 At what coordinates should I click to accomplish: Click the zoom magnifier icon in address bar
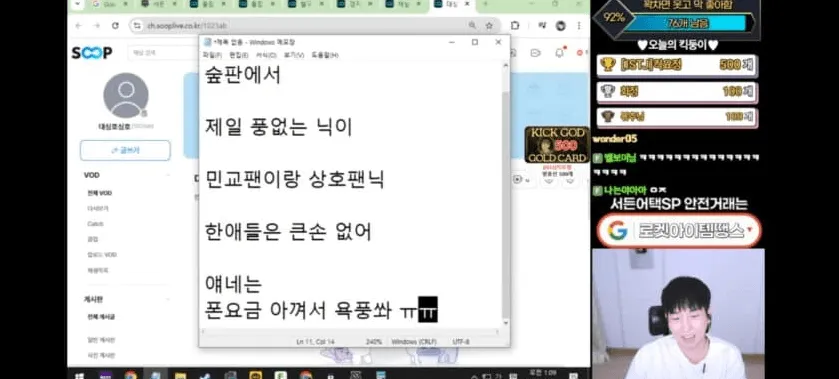[472, 26]
